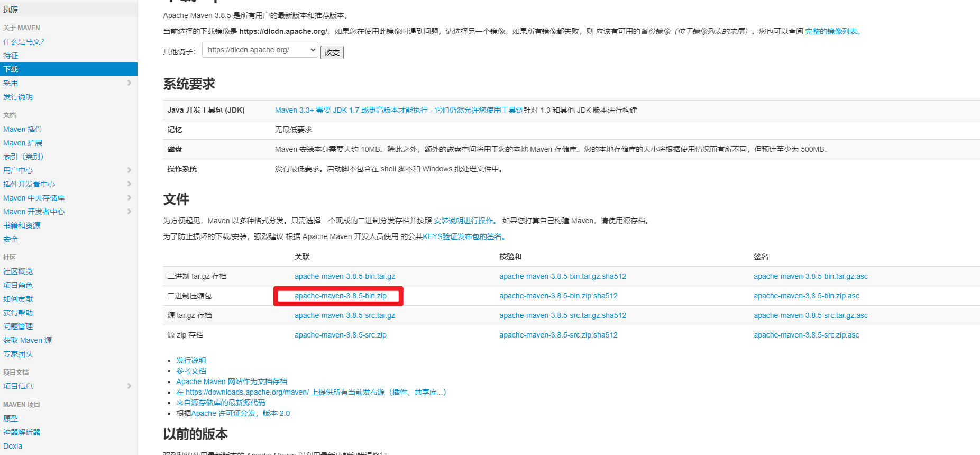Open 安全 sidebar link

coord(11,239)
